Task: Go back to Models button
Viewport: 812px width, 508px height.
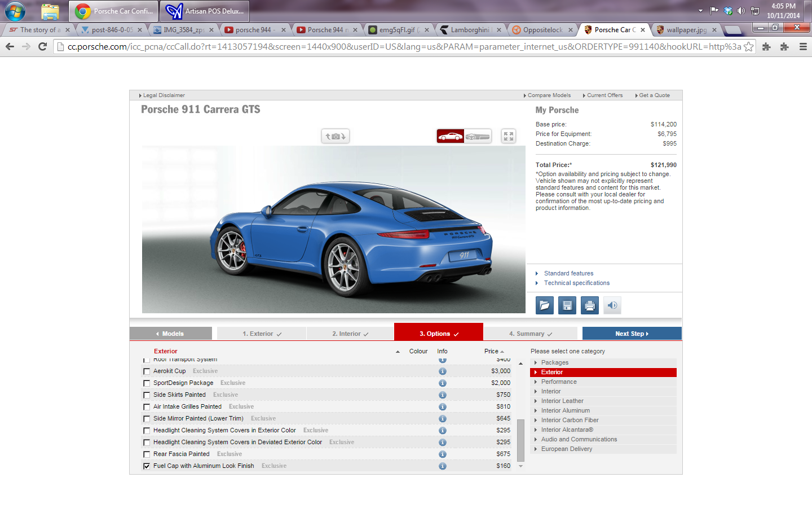Action: (x=171, y=334)
